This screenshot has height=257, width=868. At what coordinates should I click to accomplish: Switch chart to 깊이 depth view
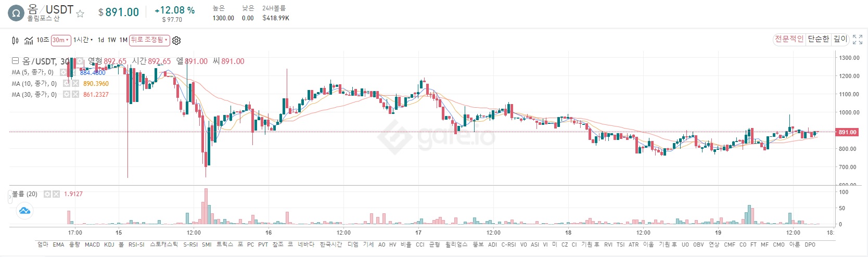840,39
